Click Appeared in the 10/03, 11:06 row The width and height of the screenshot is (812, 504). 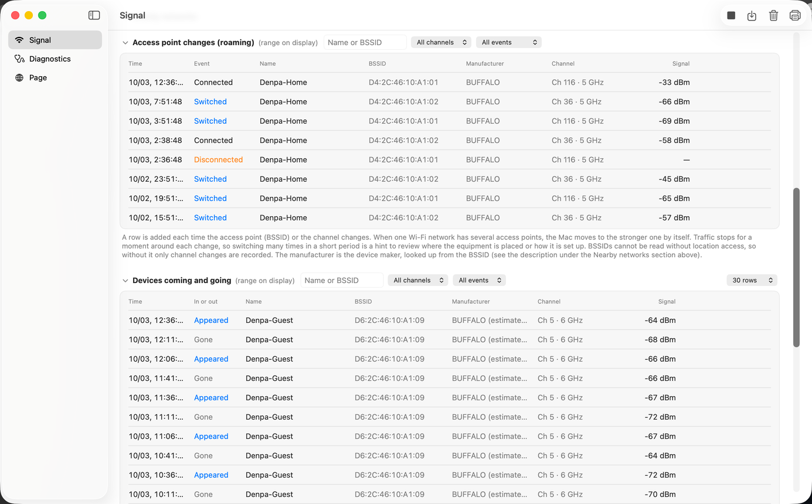coord(211,436)
